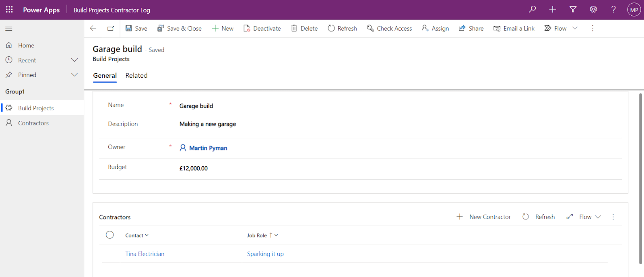The width and height of the screenshot is (644, 277).
Task: Collapse the sidebar with hamburger icon
Action: click(x=8, y=29)
